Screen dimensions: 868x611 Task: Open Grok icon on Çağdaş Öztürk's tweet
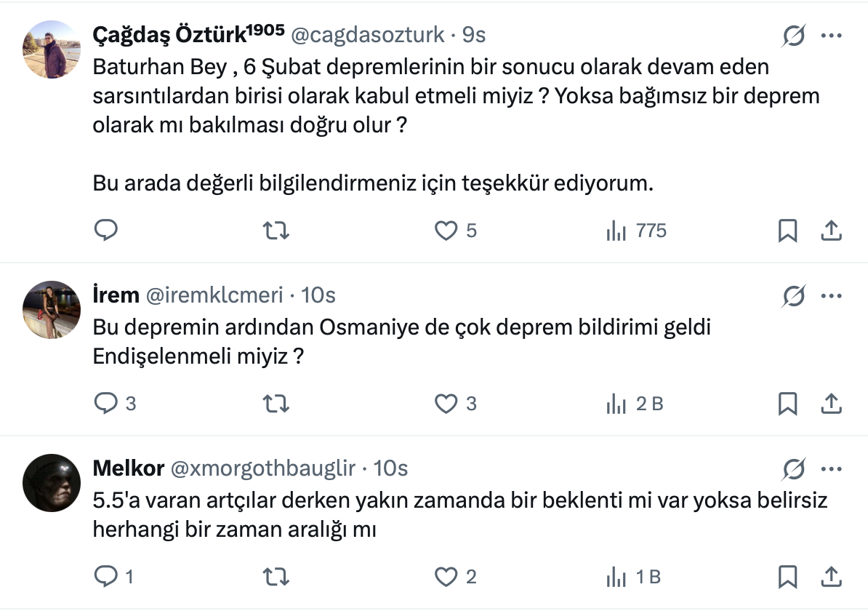click(794, 35)
